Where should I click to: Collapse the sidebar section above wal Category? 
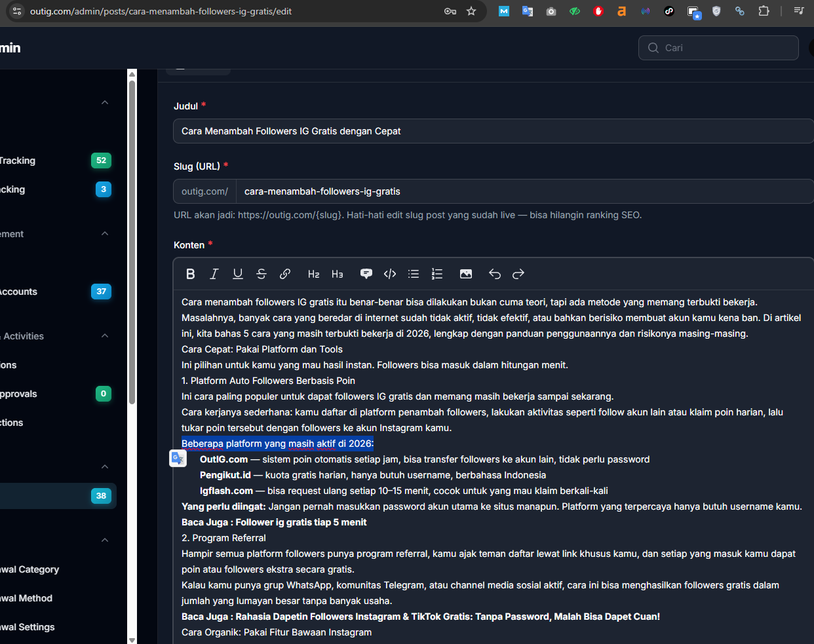point(105,540)
